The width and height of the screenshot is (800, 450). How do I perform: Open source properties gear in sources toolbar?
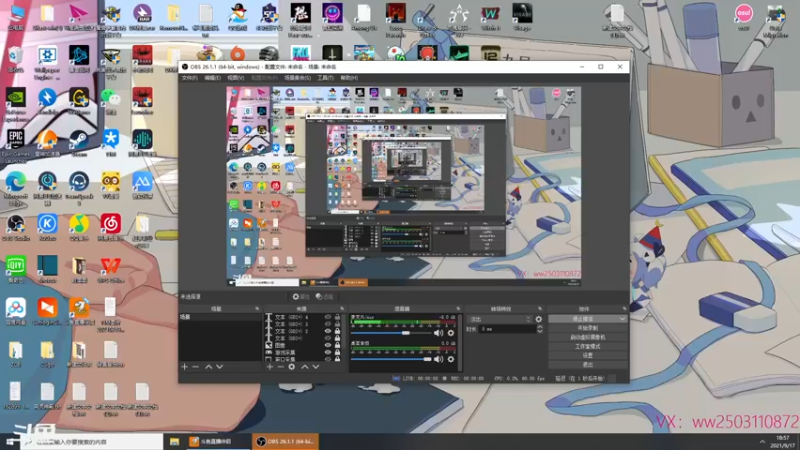pyautogui.click(x=291, y=366)
